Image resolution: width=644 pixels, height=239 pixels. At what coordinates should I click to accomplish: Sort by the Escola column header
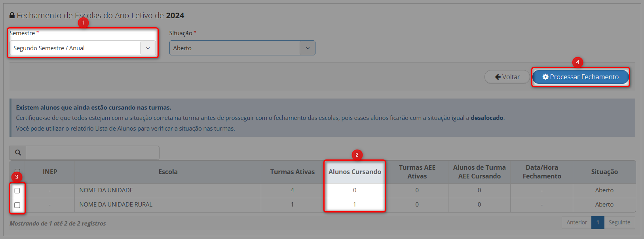click(x=168, y=172)
